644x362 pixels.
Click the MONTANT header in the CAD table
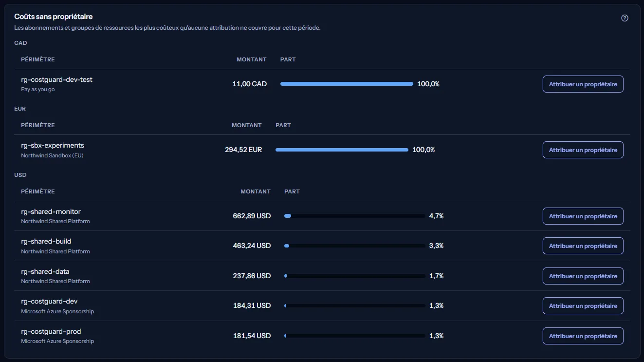tap(252, 59)
